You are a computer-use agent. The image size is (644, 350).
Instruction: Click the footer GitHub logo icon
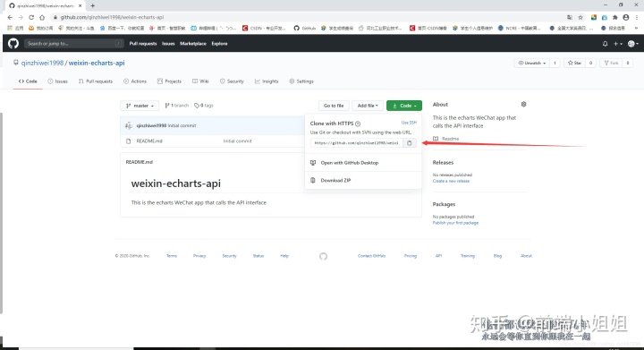pos(323,256)
